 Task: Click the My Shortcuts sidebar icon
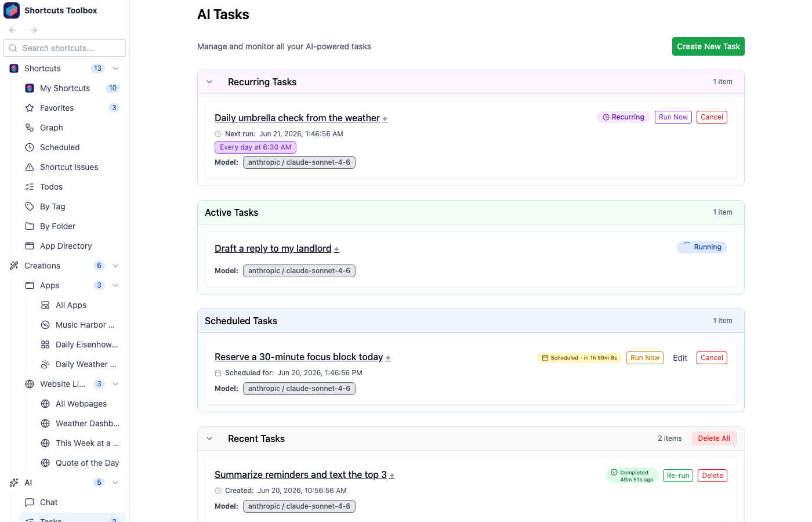coord(30,88)
